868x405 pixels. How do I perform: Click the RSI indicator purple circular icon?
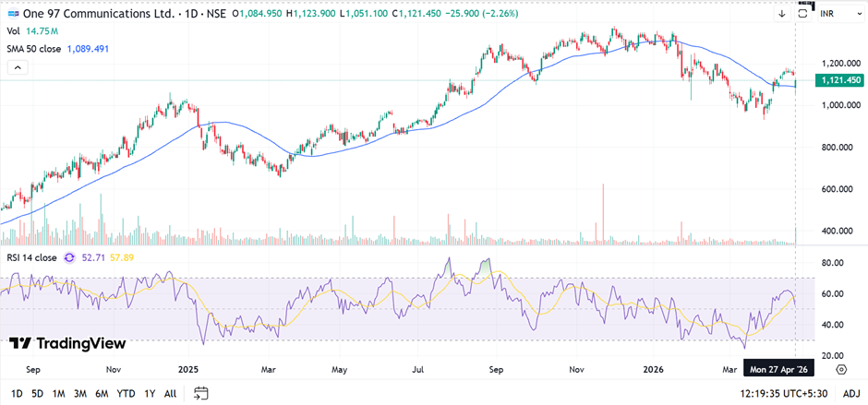pos(68,257)
